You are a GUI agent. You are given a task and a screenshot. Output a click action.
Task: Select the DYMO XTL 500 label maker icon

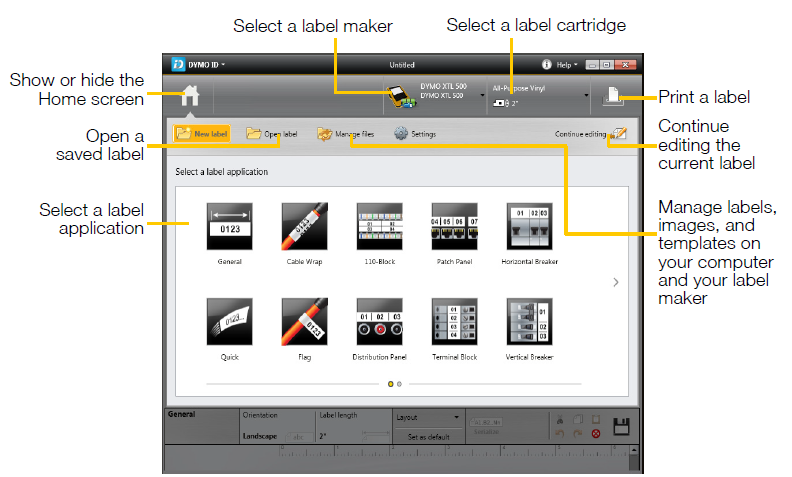tap(401, 97)
